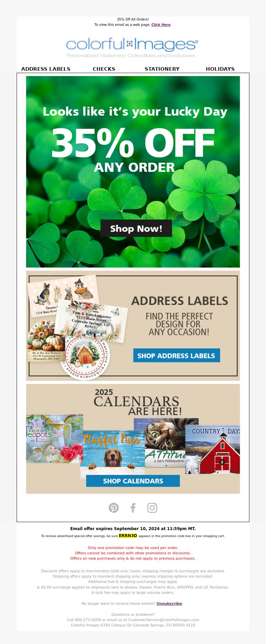
Task: Open the Instagram social icon
Action: tap(152, 508)
